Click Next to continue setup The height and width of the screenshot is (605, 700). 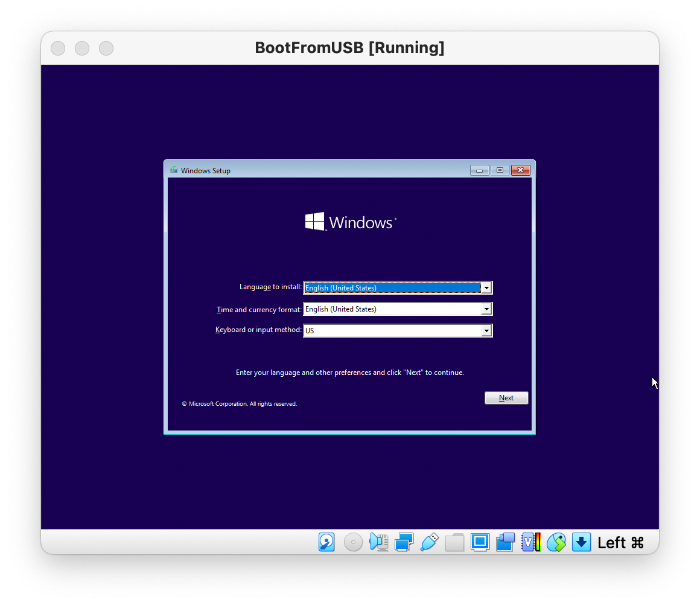pyautogui.click(x=506, y=398)
